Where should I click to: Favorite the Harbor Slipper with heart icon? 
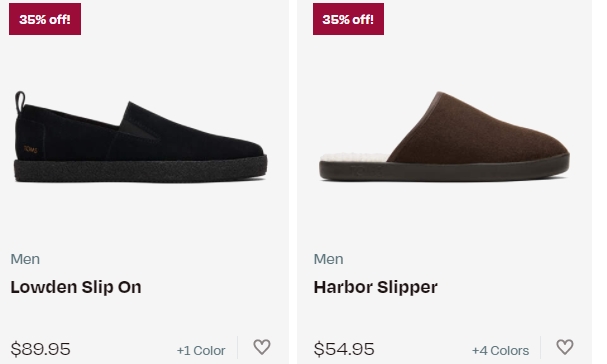pos(564,347)
